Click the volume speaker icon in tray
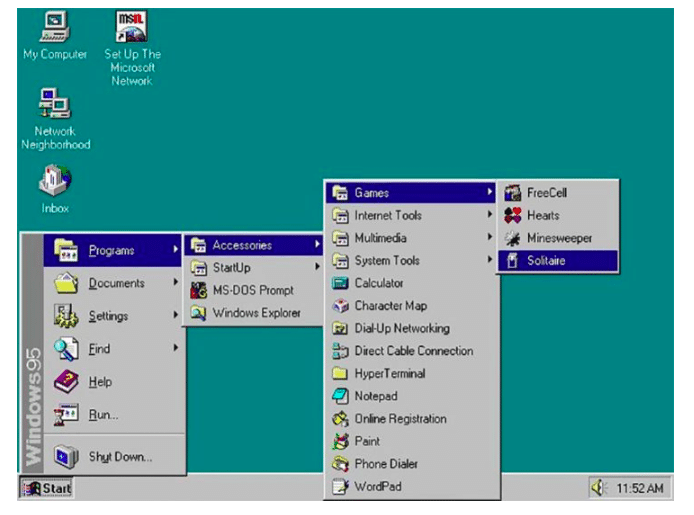The height and width of the screenshot is (515, 694). [x=600, y=489]
